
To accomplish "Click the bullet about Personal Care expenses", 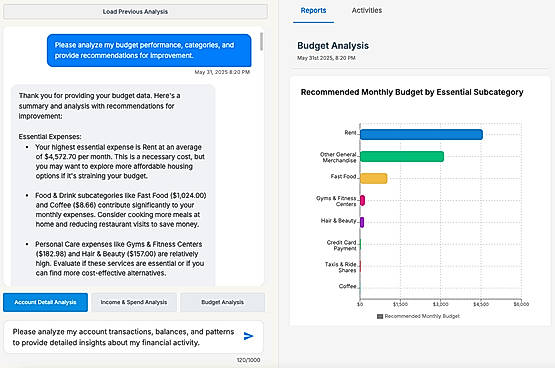I will [x=120, y=259].
